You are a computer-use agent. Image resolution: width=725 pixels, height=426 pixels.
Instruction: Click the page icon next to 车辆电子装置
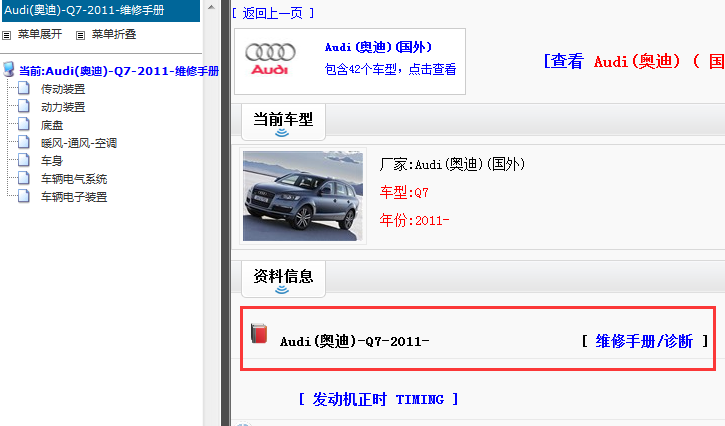(x=24, y=196)
